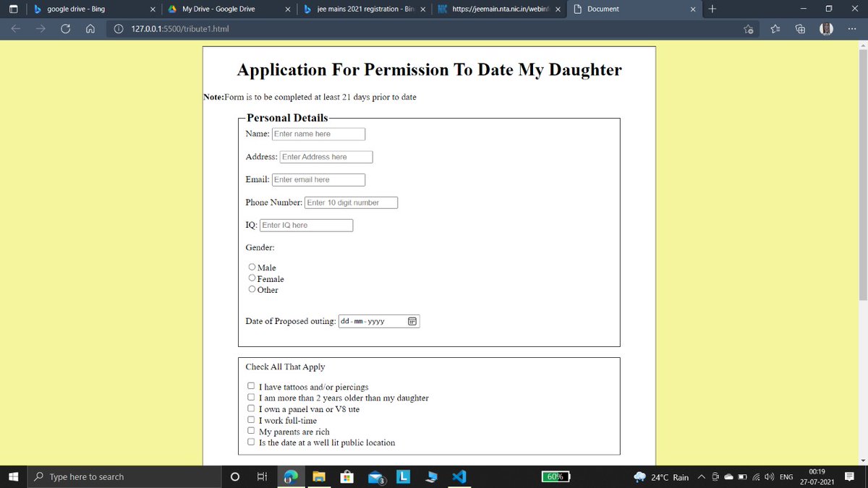
Task: Add this page to favorites star icon
Action: point(749,30)
